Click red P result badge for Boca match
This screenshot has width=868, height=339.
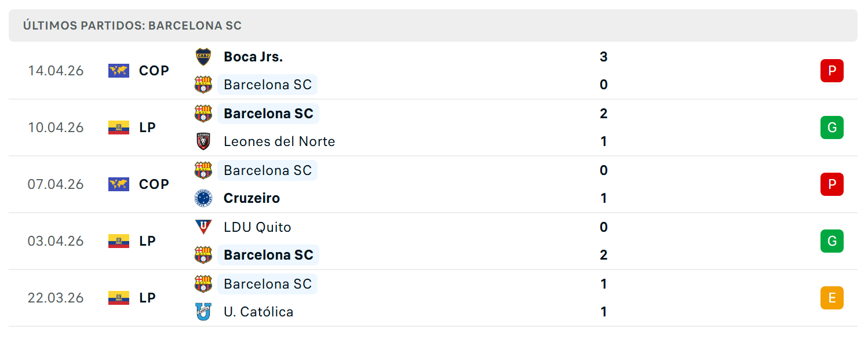(832, 71)
